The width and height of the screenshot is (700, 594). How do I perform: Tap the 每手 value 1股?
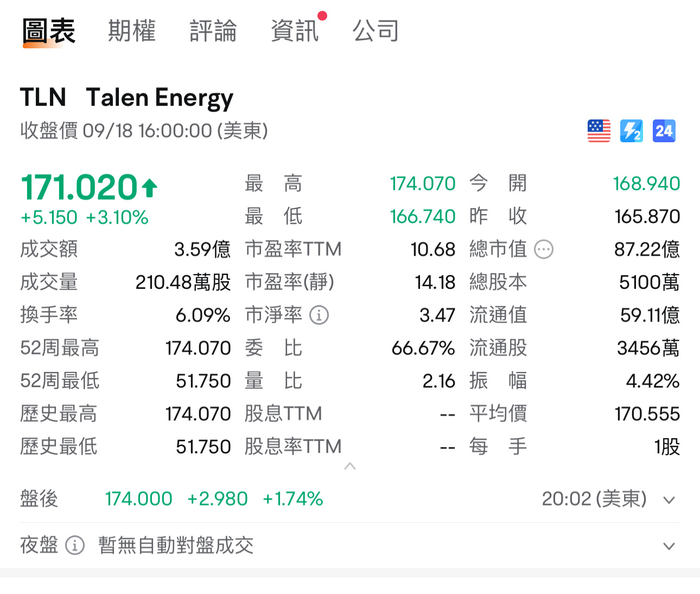tap(667, 447)
